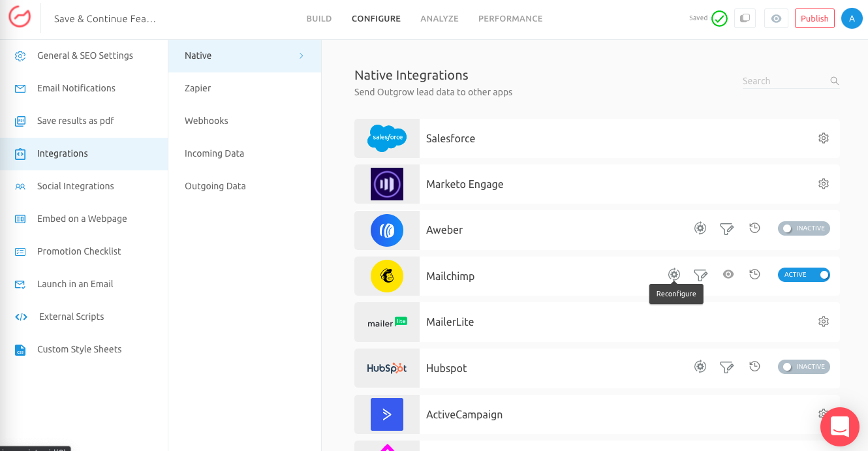
Task: Click the Publish button
Action: point(814,18)
